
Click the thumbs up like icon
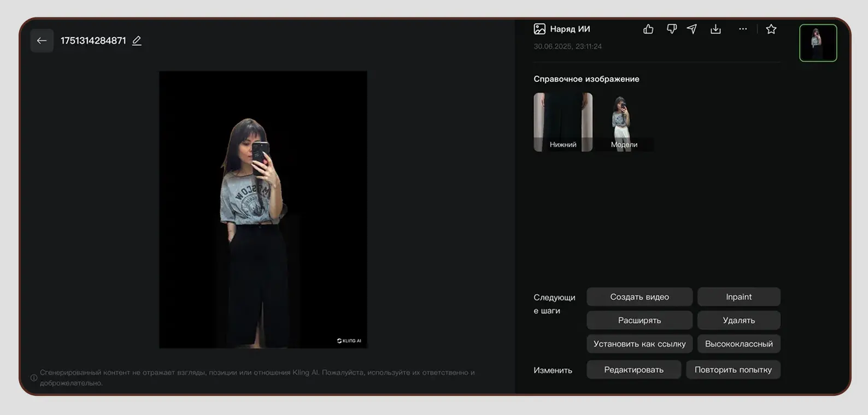click(x=648, y=29)
